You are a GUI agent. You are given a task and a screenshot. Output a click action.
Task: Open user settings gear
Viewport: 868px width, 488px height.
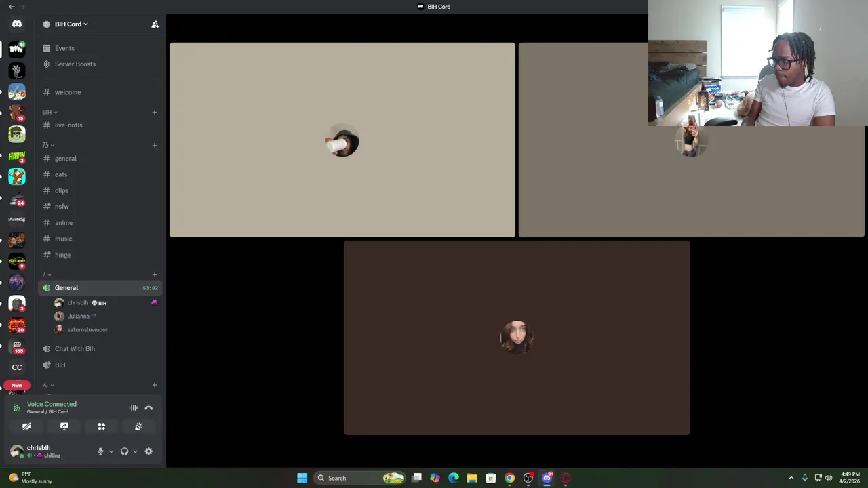[149, 451]
